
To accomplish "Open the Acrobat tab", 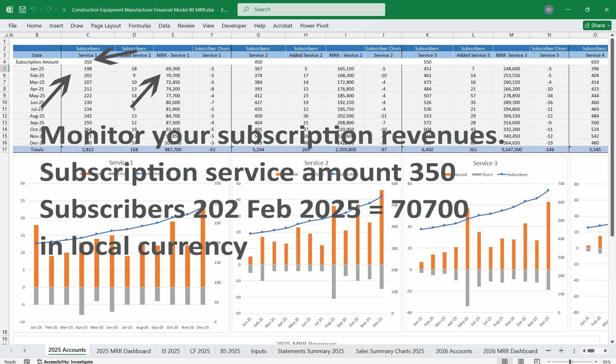I will click(x=282, y=26).
